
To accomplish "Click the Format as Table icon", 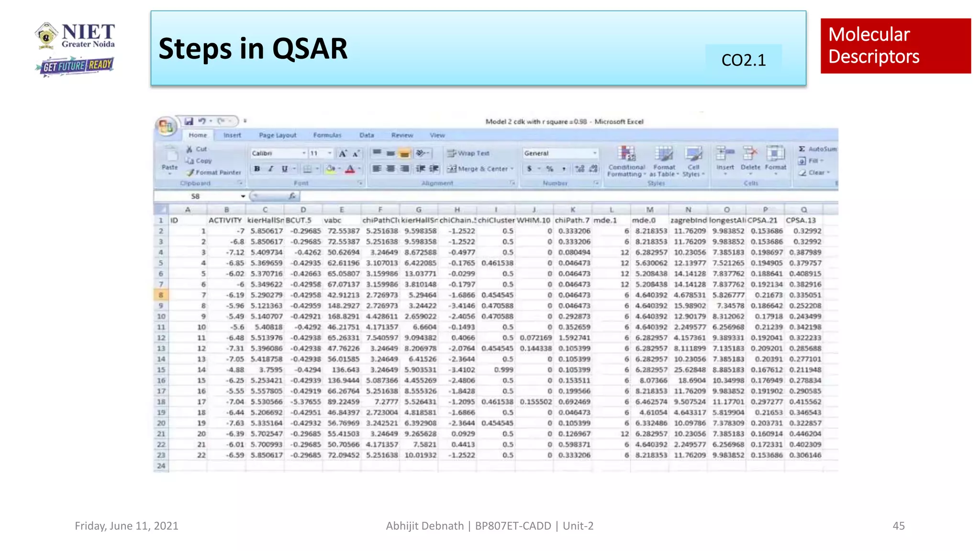I will point(664,154).
